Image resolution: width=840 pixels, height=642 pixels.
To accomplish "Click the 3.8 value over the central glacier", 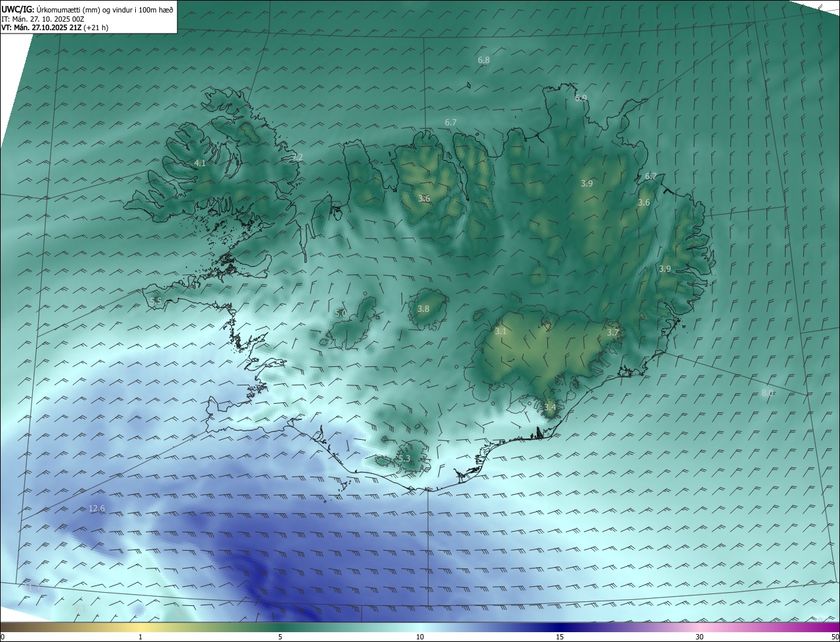I will tap(423, 309).
